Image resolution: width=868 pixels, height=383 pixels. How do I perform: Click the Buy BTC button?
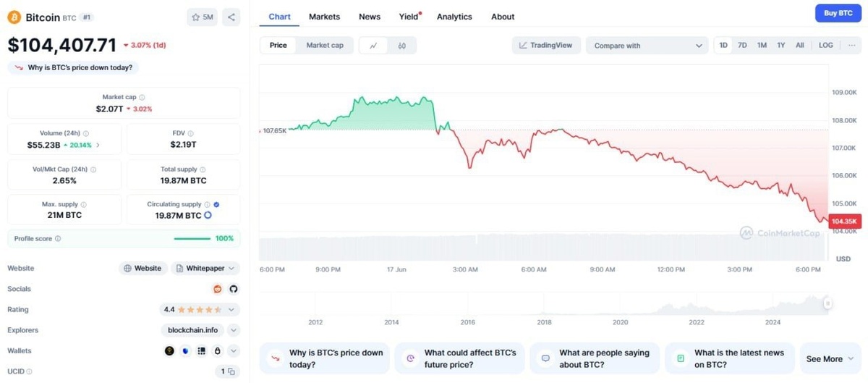tap(838, 14)
